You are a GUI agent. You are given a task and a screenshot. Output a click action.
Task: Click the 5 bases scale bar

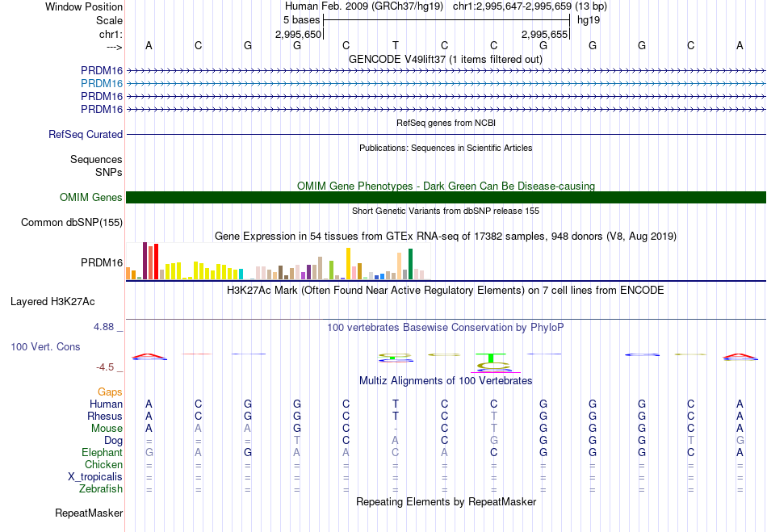[446, 20]
